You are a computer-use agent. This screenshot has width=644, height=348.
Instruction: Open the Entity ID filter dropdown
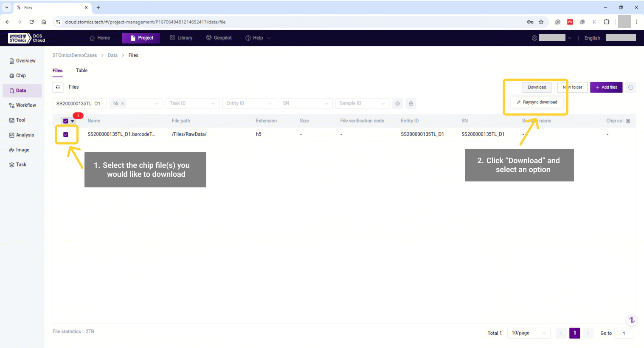pos(249,104)
